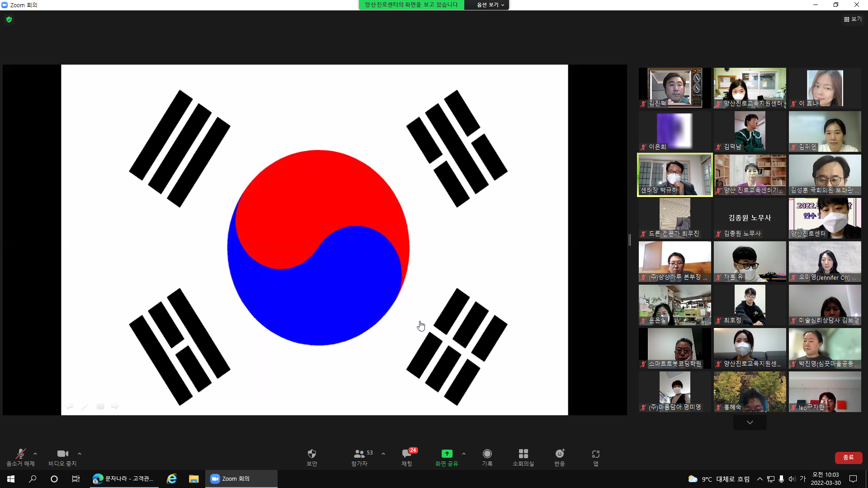Click the volume speaker tray icon

[792, 479]
